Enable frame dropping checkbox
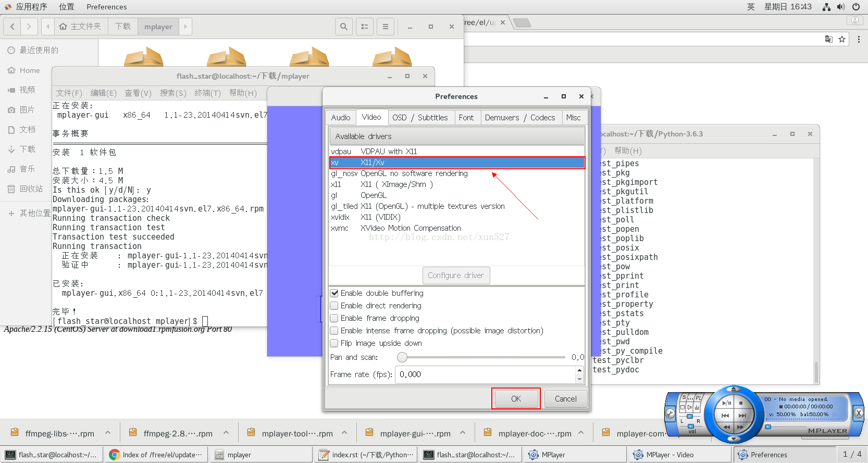 tap(334, 318)
